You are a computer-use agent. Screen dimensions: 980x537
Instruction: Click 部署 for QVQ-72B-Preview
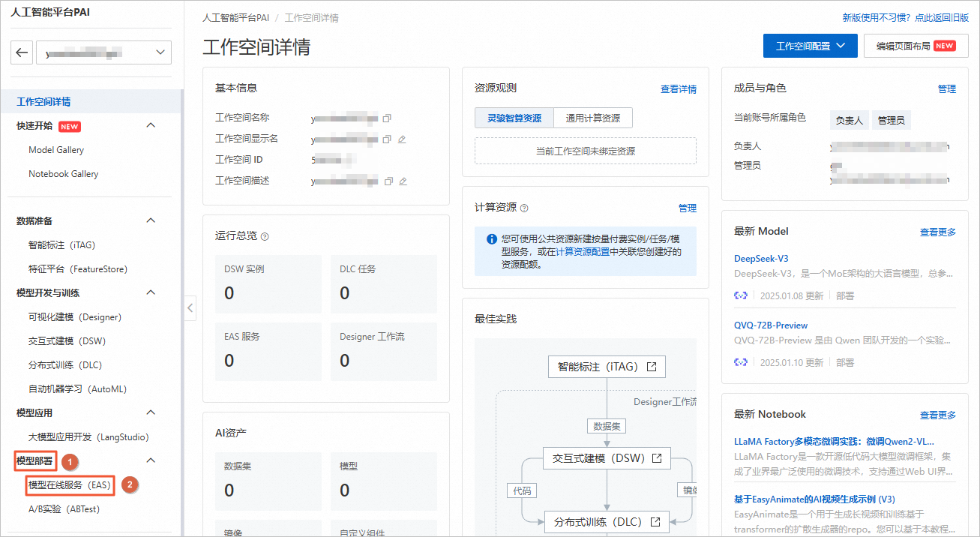(845, 362)
